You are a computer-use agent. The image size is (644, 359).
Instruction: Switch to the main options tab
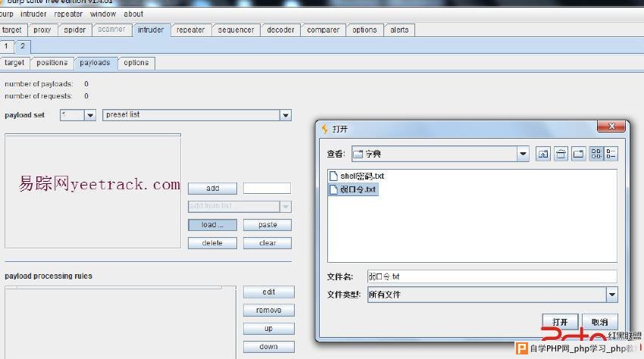[x=364, y=30]
